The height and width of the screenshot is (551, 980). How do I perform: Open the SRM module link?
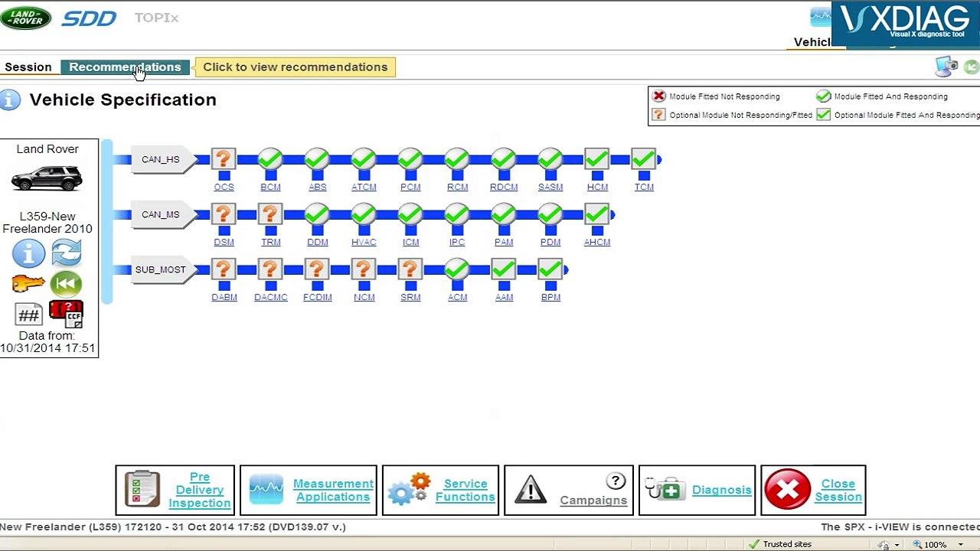click(410, 297)
